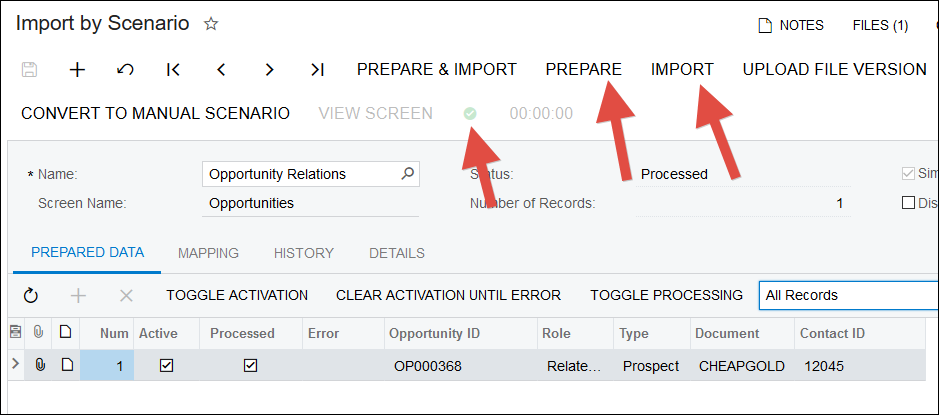The image size is (939, 415).
Task: Click the add new record plus icon
Action: click(77, 69)
